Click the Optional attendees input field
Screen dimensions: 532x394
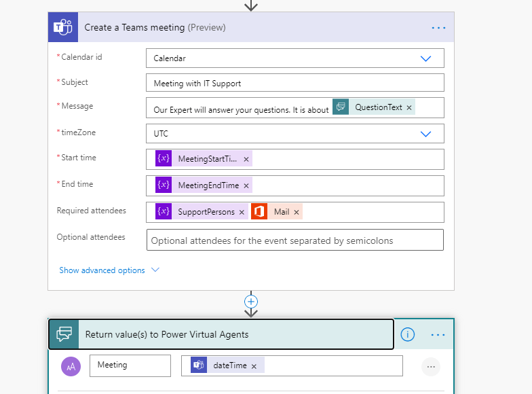(294, 240)
